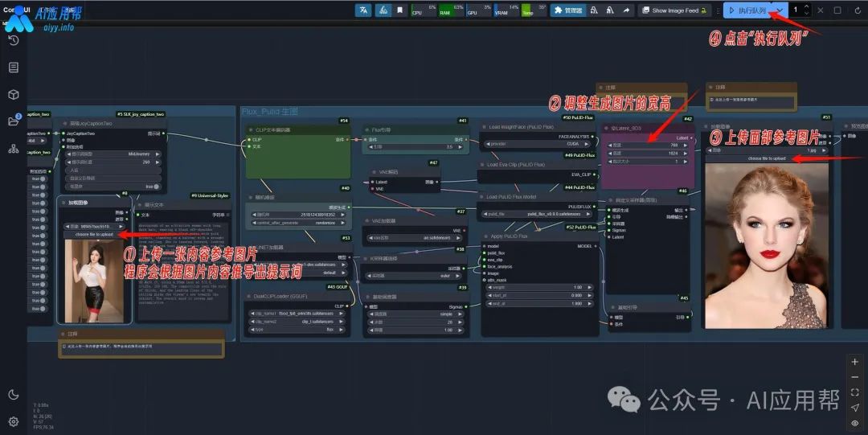The image size is (868, 435).
Task: Open the workflows folder icon in sidebar
Action: click(14, 121)
